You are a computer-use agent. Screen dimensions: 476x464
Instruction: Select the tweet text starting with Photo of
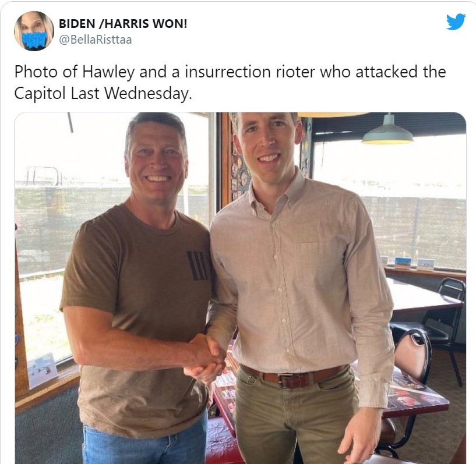click(x=230, y=82)
